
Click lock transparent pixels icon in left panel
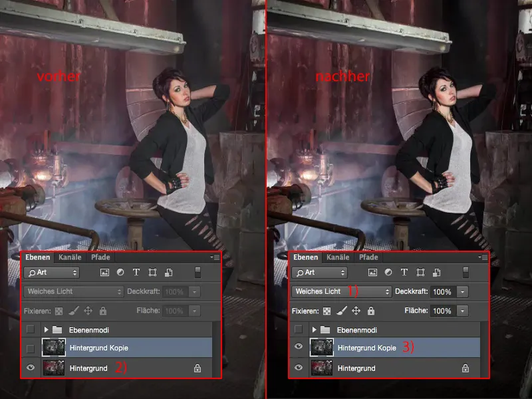59,311
